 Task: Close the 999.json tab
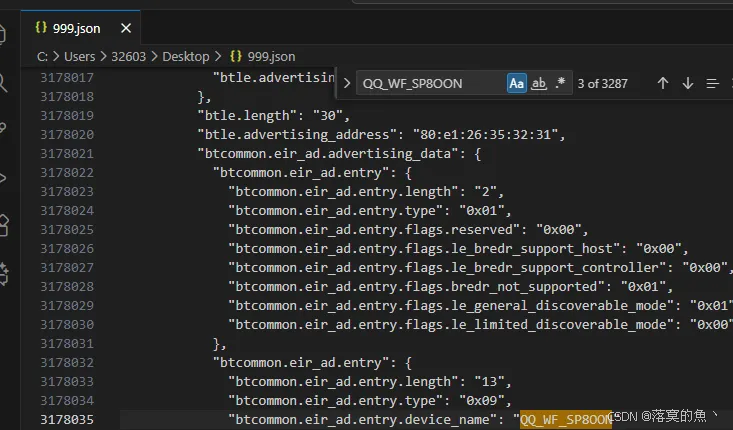pos(126,29)
